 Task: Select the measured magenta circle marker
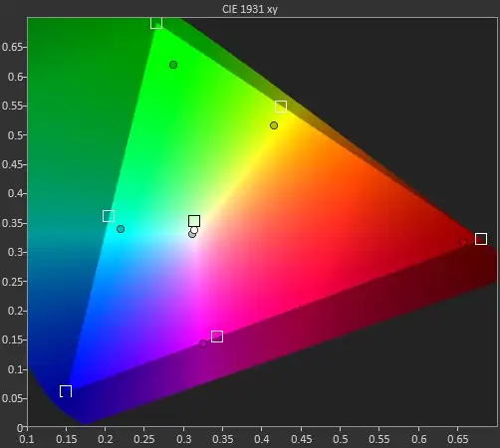(x=203, y=343)
